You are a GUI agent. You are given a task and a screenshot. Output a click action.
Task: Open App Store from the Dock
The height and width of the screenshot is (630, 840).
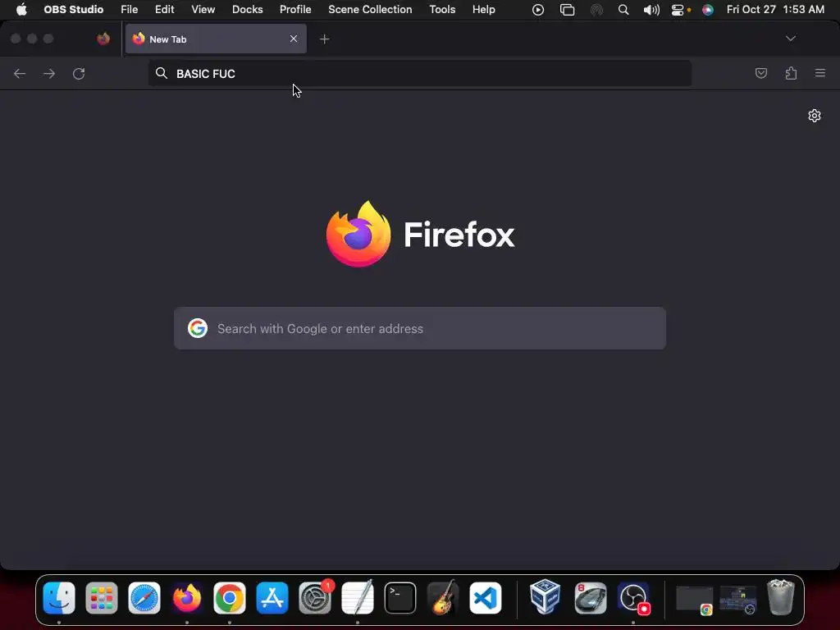272,598
